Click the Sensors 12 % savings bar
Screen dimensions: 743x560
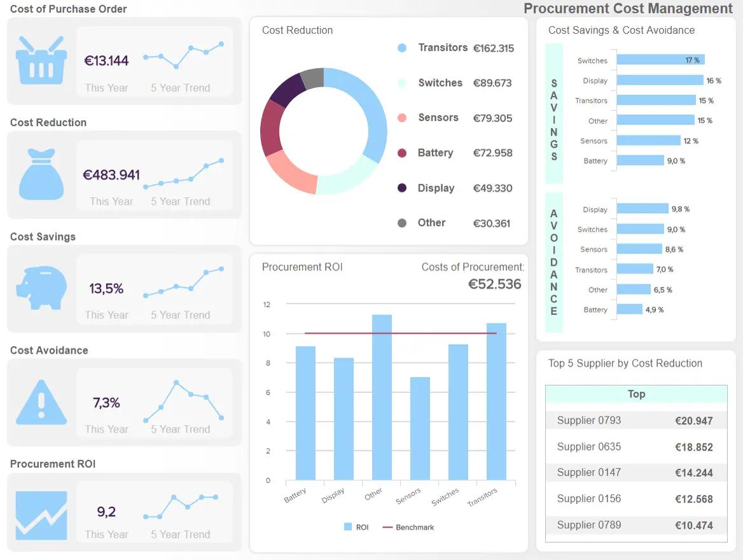tap(648, 141)
